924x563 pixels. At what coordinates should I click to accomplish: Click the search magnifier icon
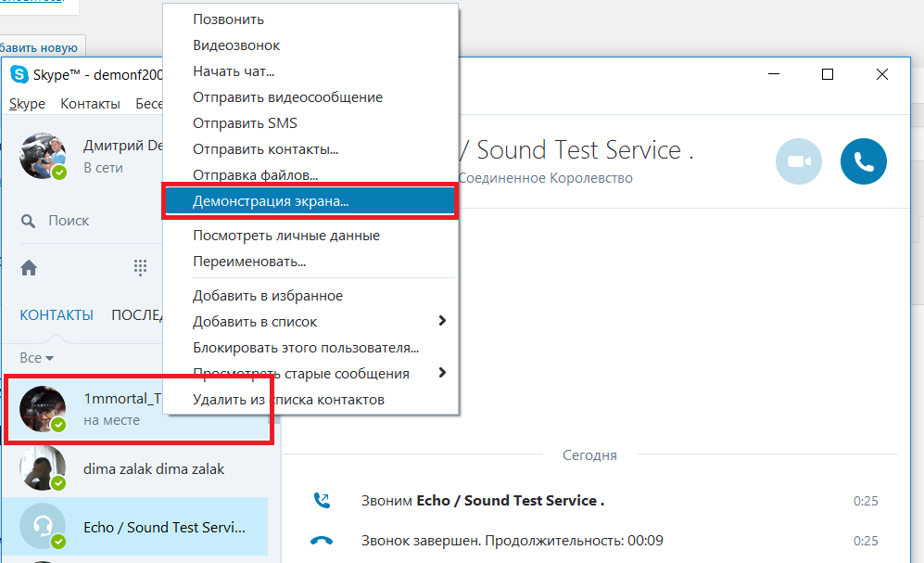(x=28, y=221)
